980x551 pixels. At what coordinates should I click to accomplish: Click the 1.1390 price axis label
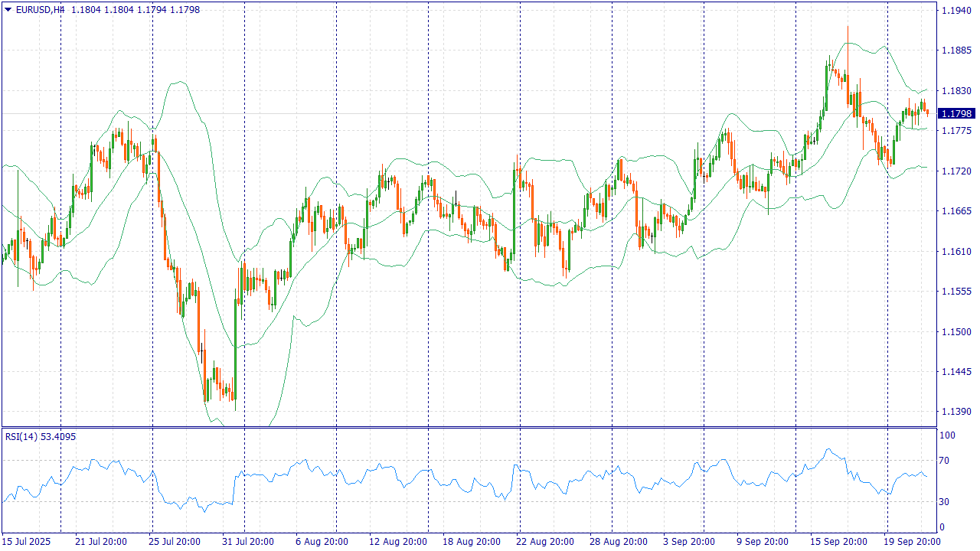click(x=956, y=412)
